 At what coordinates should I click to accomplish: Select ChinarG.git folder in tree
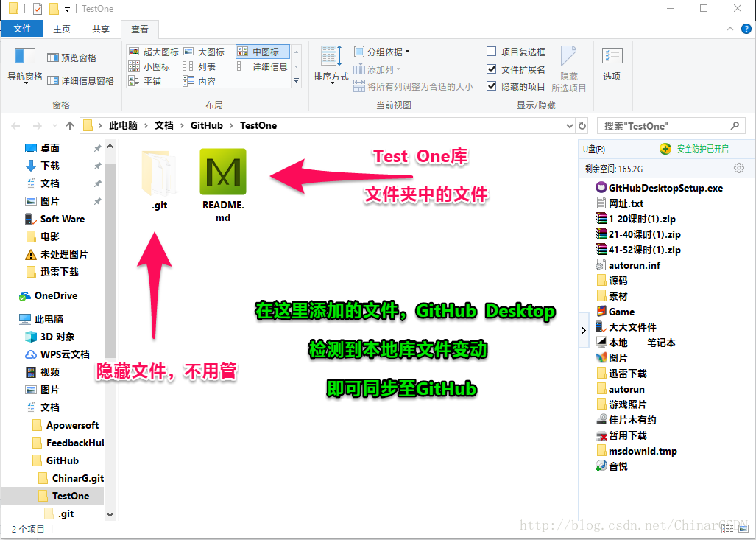71,478
